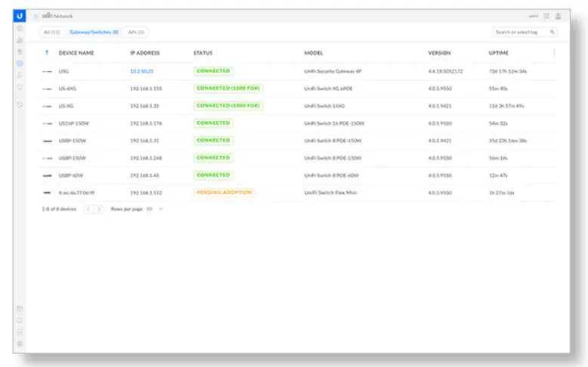
Task: Open the shield-shaped sidebar icon
Action: pyautogui.click(x=20, y=105)
